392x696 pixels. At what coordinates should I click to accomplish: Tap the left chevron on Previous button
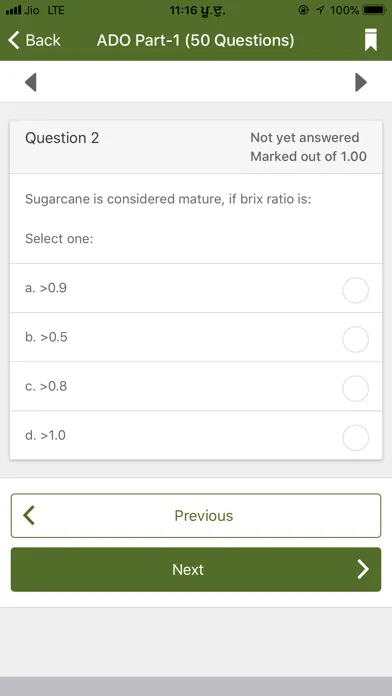point(29,515)
